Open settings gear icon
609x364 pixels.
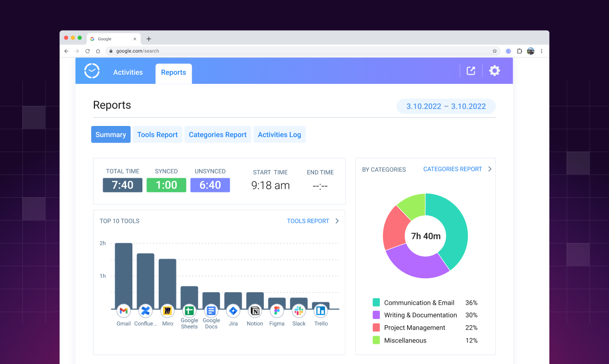click(494, 71)
